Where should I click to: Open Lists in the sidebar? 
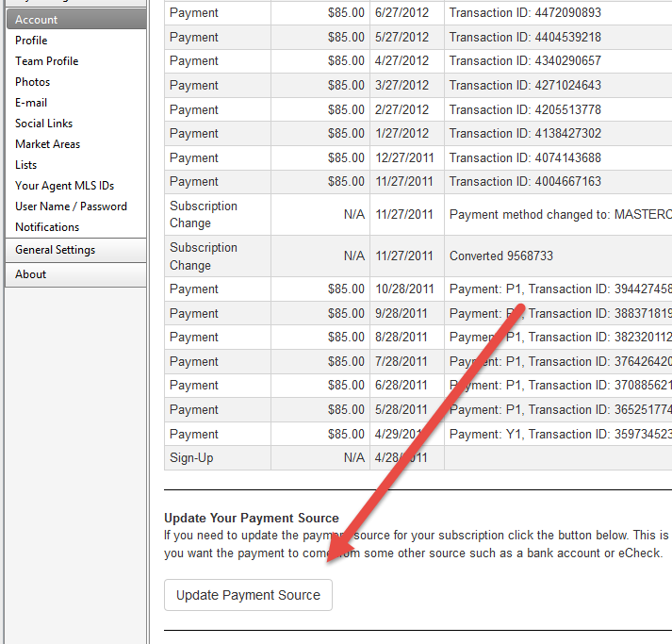pyautogui.click(x=25, y=165)
